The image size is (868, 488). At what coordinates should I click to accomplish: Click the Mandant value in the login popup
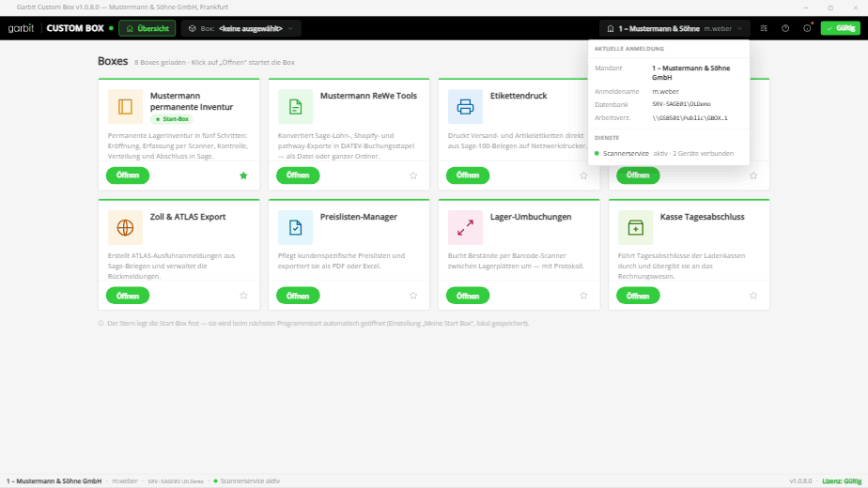(690, 72)
